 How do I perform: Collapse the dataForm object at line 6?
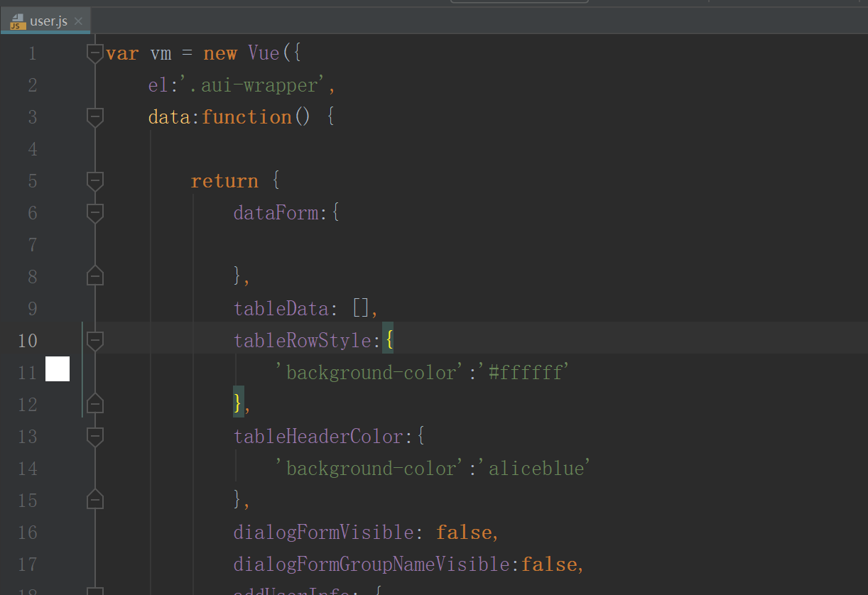point(94,212)
